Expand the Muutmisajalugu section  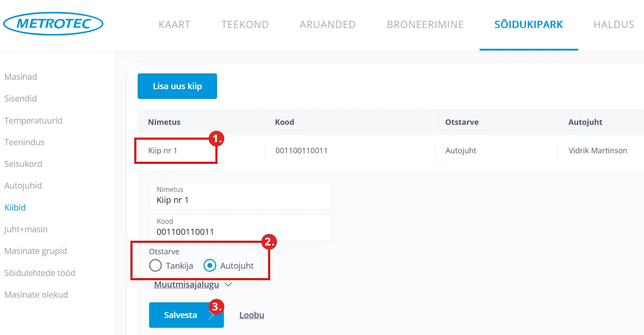(192, 284)
